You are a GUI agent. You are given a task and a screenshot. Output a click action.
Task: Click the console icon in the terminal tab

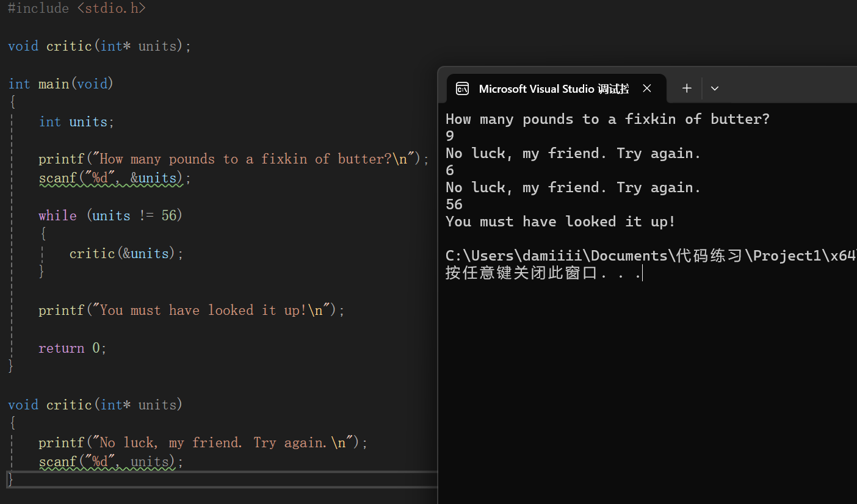[463, 89]
